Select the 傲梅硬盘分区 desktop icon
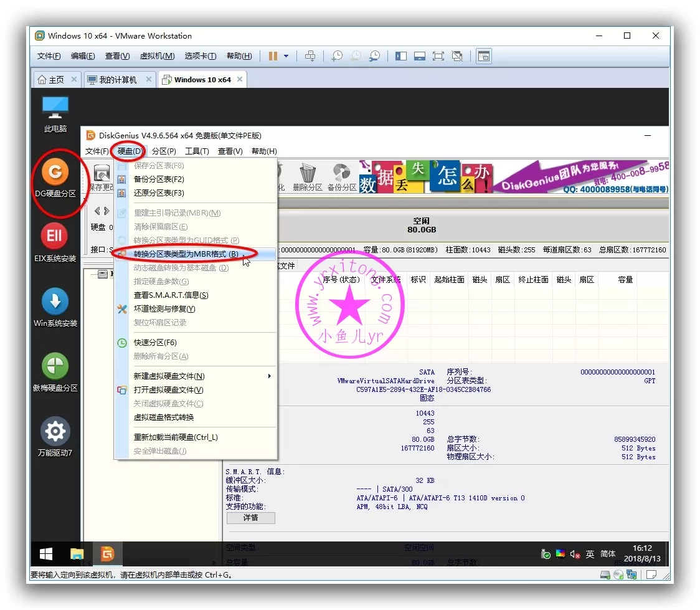Screen dimensions: 700x610 click(55, 373)
